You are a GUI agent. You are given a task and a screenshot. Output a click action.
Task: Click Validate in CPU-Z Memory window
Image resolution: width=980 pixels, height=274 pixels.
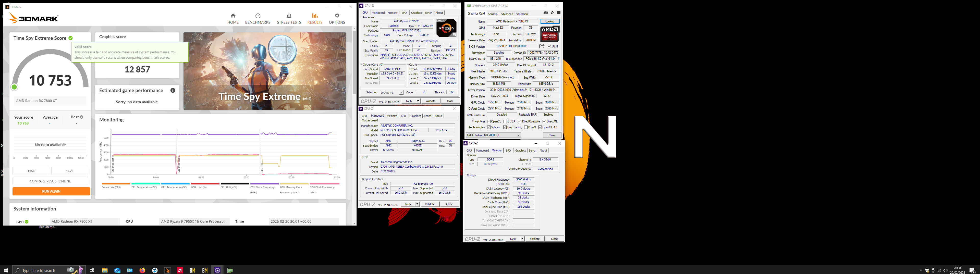[x=534, y=239]
